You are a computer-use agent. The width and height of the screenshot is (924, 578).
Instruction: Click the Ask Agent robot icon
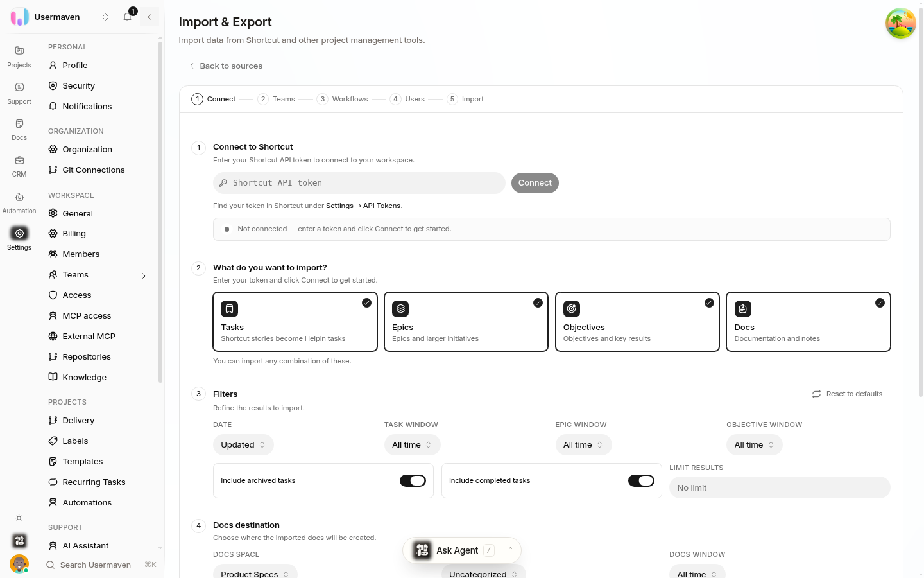pyautogui.click(x=422, y=550)
